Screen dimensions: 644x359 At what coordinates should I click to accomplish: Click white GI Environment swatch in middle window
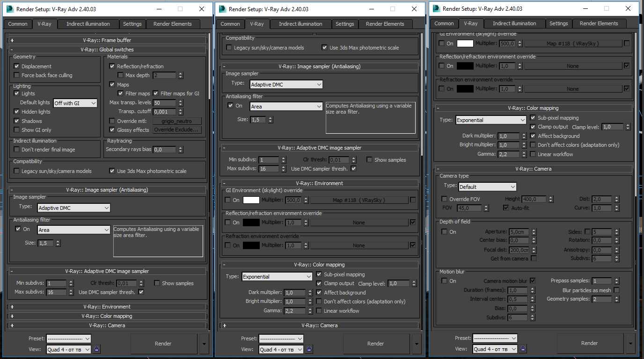[x=251, y=200]
